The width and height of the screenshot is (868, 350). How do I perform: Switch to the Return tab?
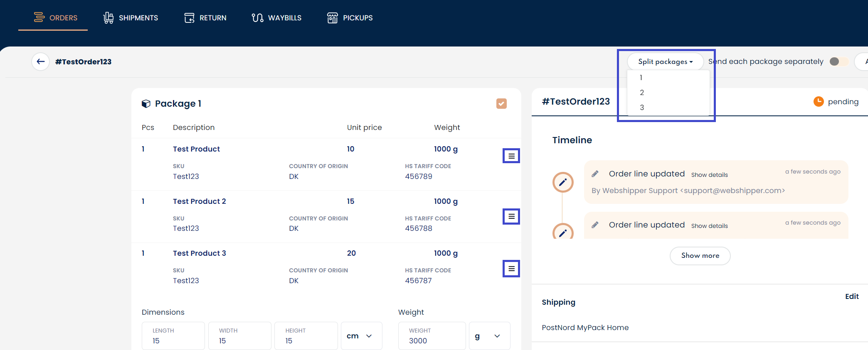coord(206,18)
